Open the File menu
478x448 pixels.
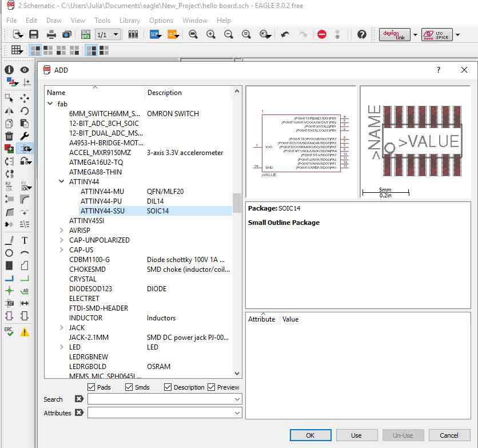[x=11, y=21]
